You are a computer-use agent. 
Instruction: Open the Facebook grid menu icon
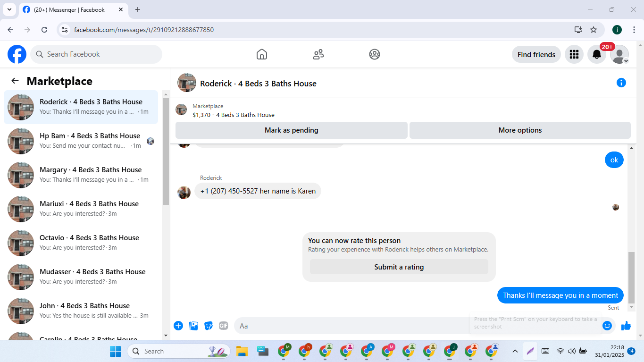pos(574,54)
